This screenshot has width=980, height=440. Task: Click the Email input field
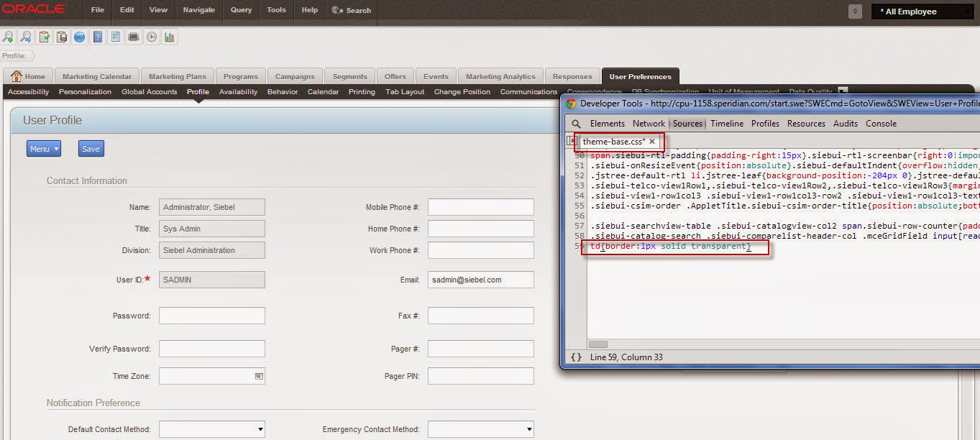pos(481,280)
